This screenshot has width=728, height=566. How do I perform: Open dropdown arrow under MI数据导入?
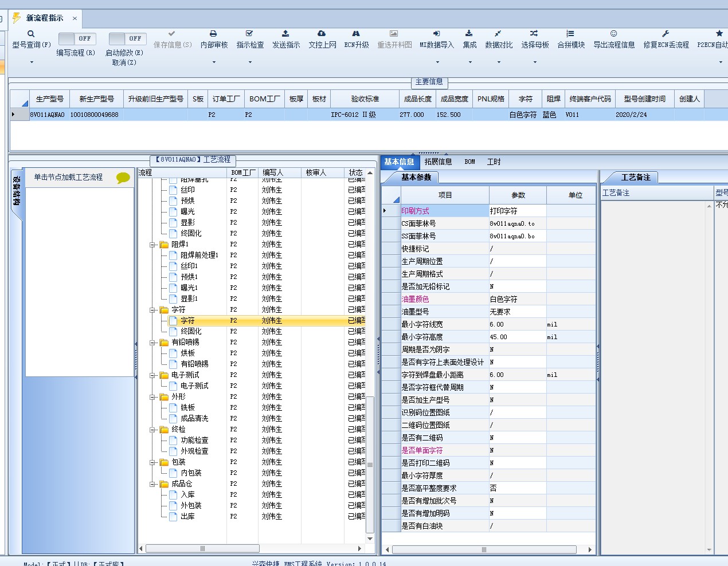click(437, 62)
